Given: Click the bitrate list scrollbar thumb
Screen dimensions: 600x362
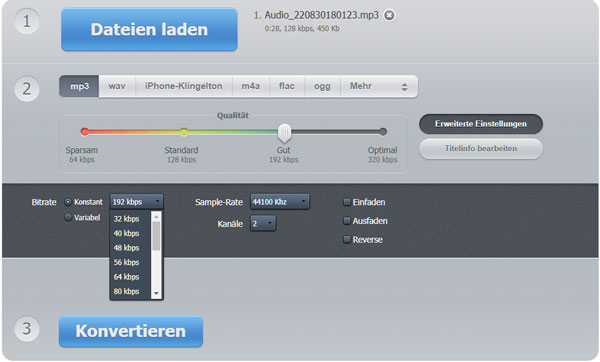Looking at the screenshot, I should pos(156,236).
